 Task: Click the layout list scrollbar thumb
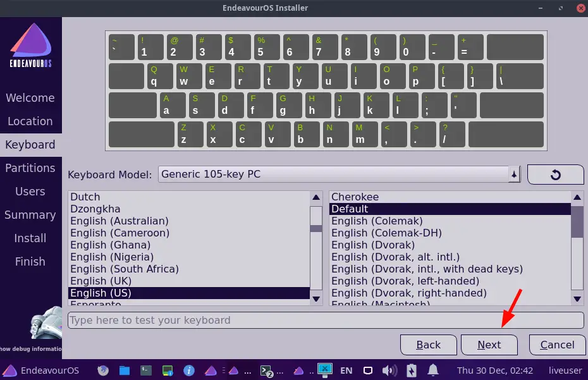[x=316, y=228]
